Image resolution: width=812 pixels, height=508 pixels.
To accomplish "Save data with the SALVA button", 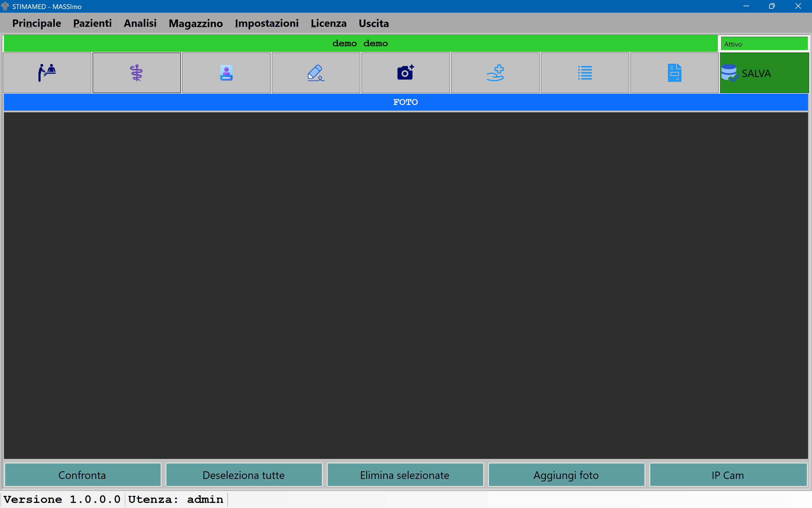I will tap(764, 73).
